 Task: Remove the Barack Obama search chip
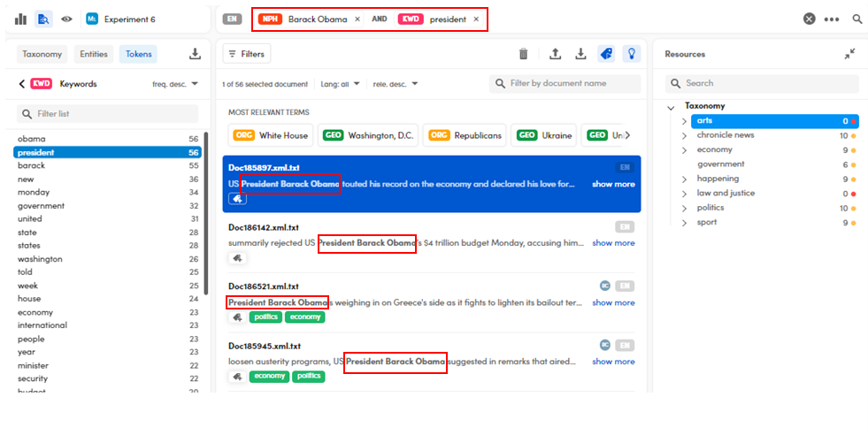[x=357, y=19]
